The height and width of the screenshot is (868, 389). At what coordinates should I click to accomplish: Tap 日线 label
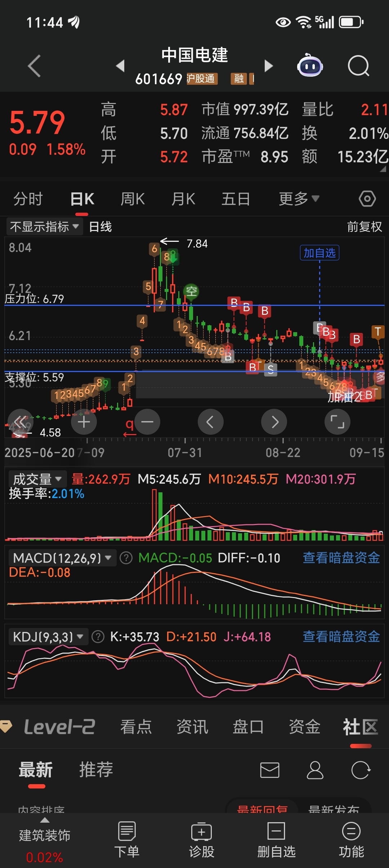pyautogui.click(x=100, y=227)
